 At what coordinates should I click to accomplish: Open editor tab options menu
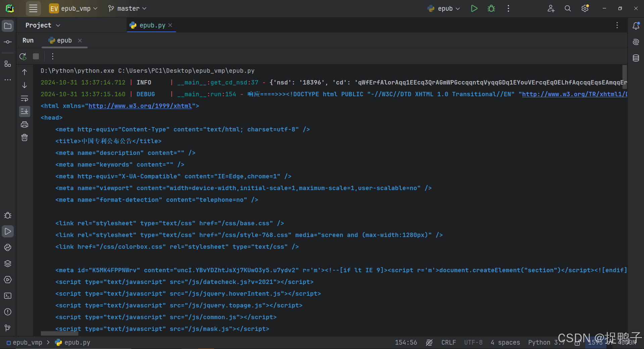coord(617,25)
